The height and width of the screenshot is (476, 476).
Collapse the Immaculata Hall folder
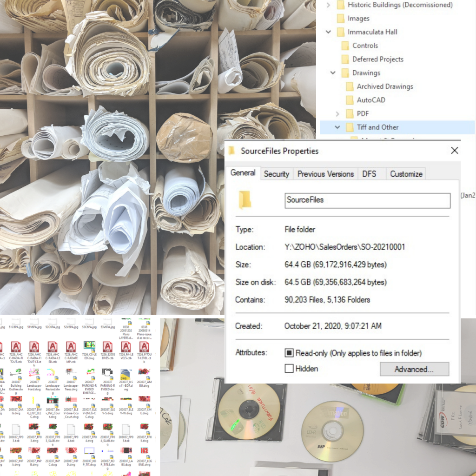pos(329,32)
